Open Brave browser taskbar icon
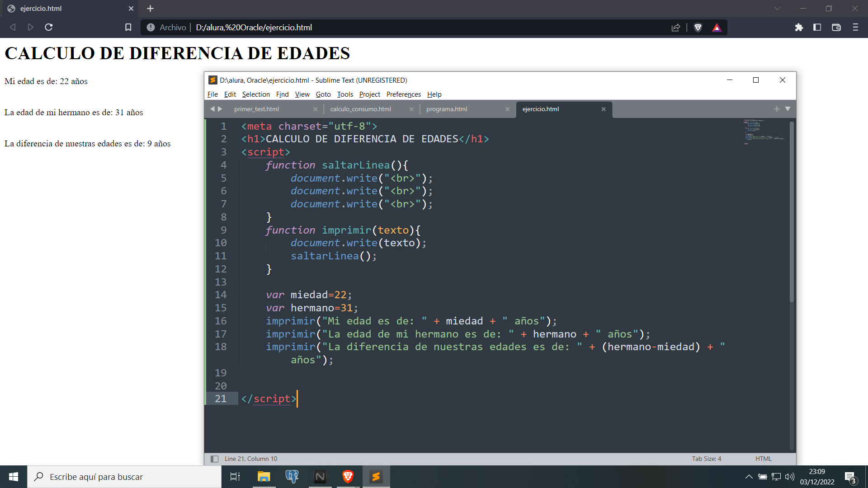Image resolution: width=868 pixels, height=488 pixels. (348, 477)
